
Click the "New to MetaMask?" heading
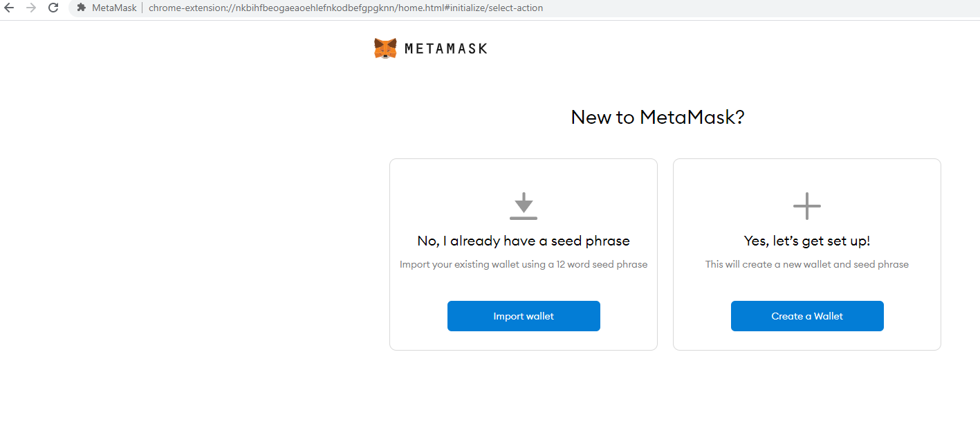click(x=657, y=117)
